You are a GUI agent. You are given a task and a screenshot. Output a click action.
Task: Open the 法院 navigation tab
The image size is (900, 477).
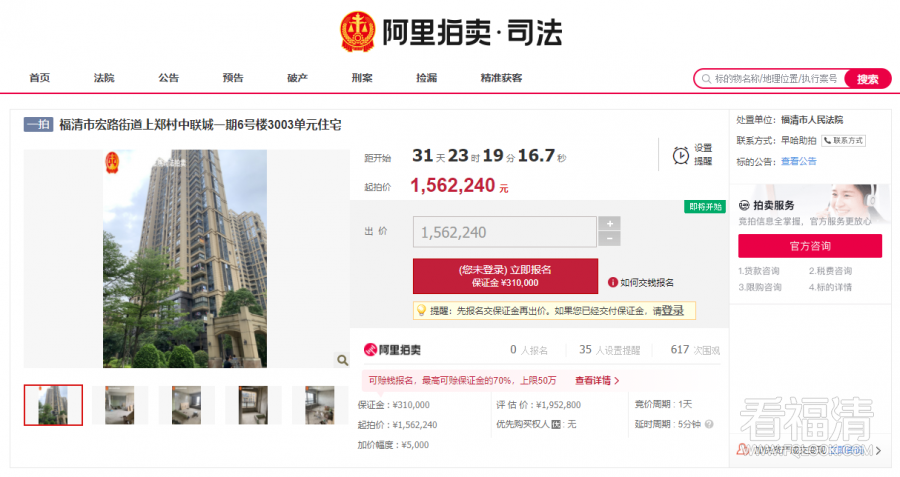point(104,78)
